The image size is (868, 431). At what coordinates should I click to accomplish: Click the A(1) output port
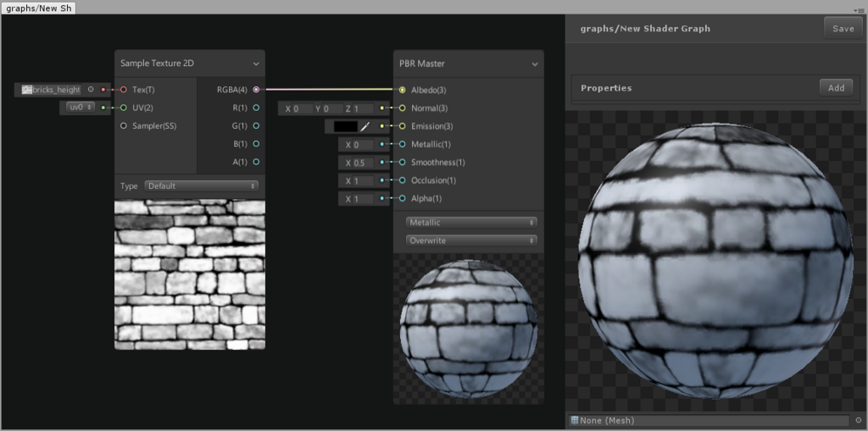[256, 162]
